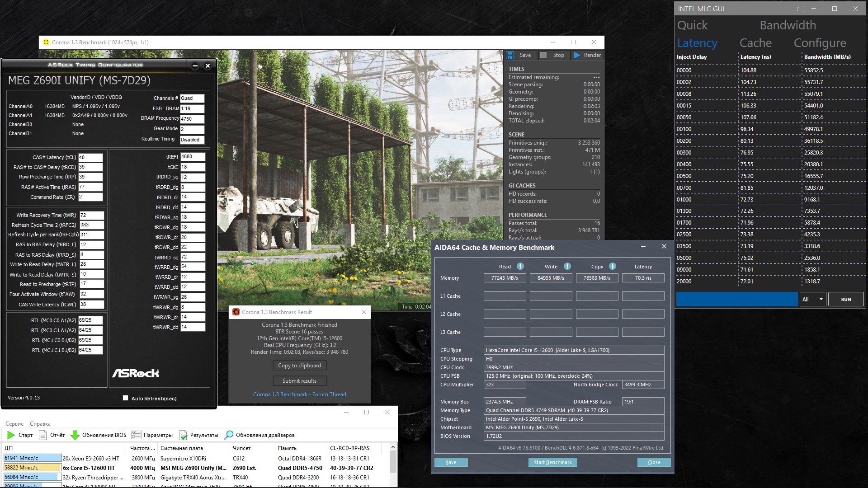868x488 pixels.
Task: Click Обновления драйверов magnifier icon
Action: pyautogui.click(x=229, y=435)
